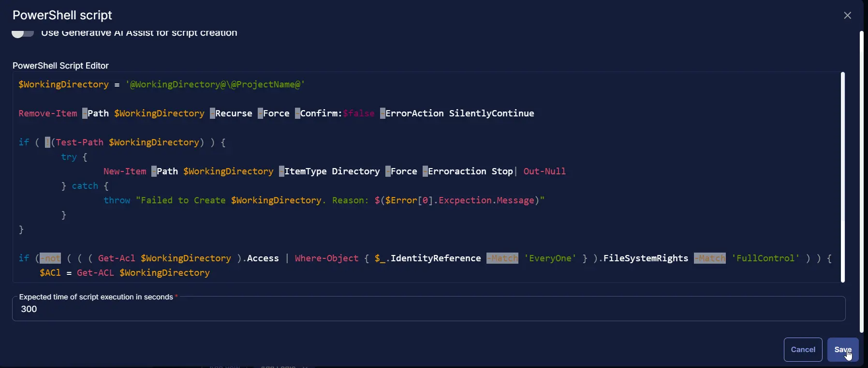Click the dialog's outer vertical scrollbar

coord(861,182)
